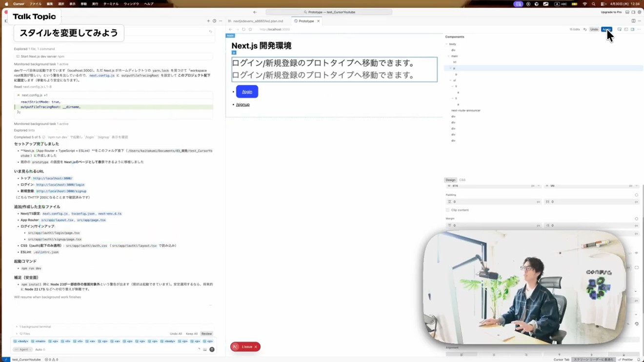Image resolution: width=644 pixels, height=362 pixels.
Task: Click Keep All in the chat panel
Action: point(192,334)
